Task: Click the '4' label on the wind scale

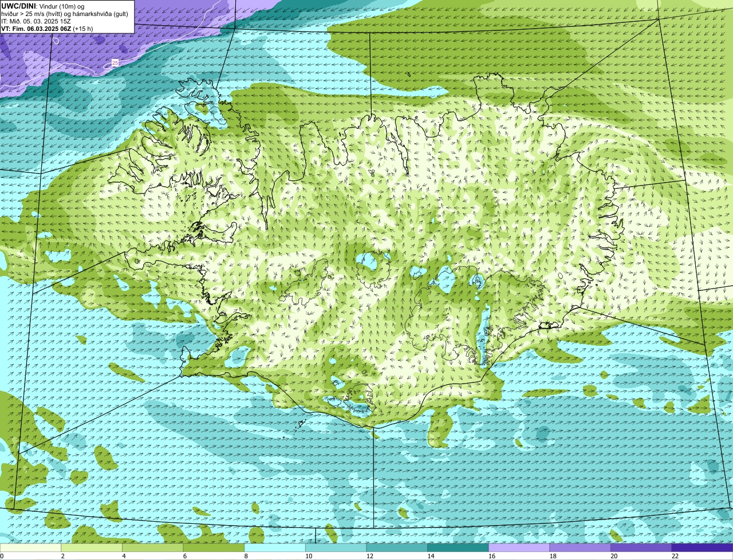Action: 124,556
